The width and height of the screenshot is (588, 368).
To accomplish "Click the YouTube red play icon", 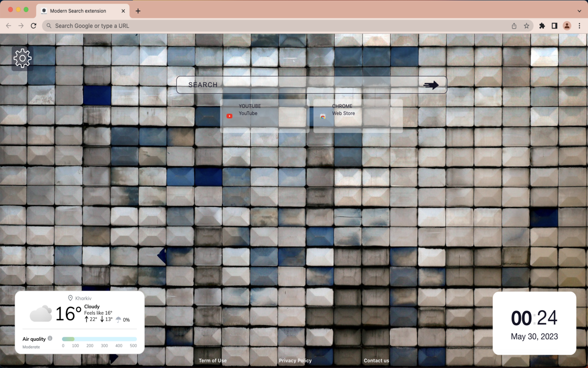I will (229, 116).
